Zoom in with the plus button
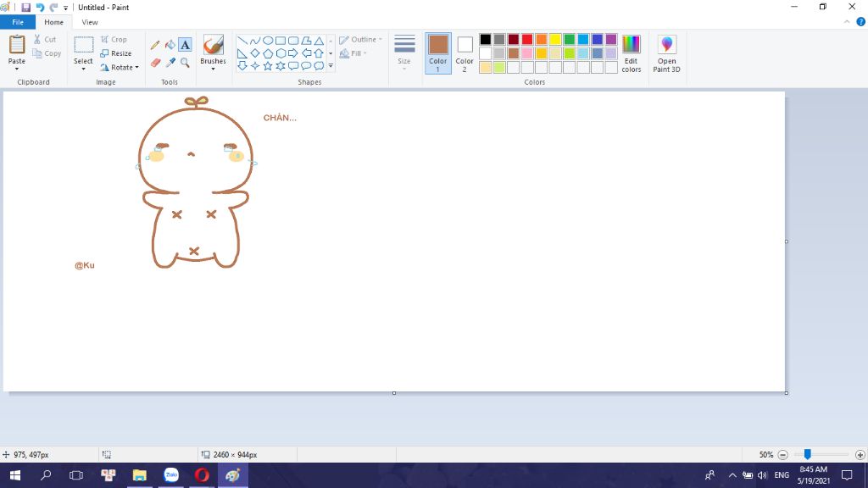868x488 pixels. coord(860,455)
